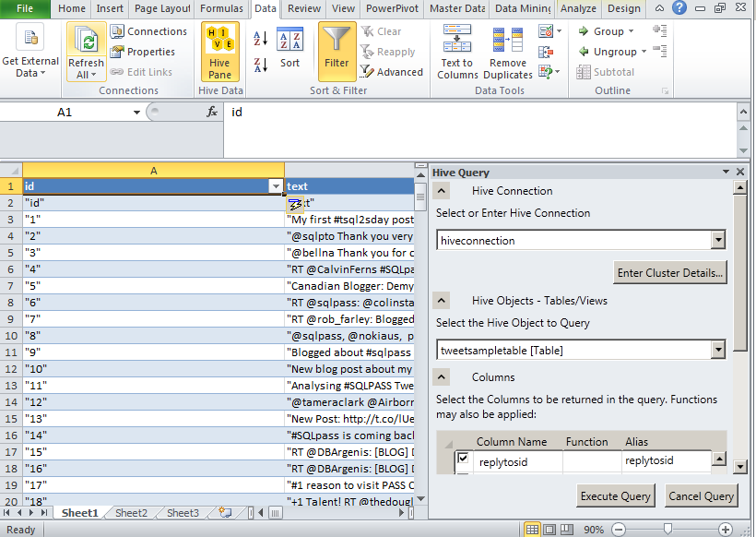Screen dimensions: 756x537
Task: Select row 10 header
Action: click(11, 336)
